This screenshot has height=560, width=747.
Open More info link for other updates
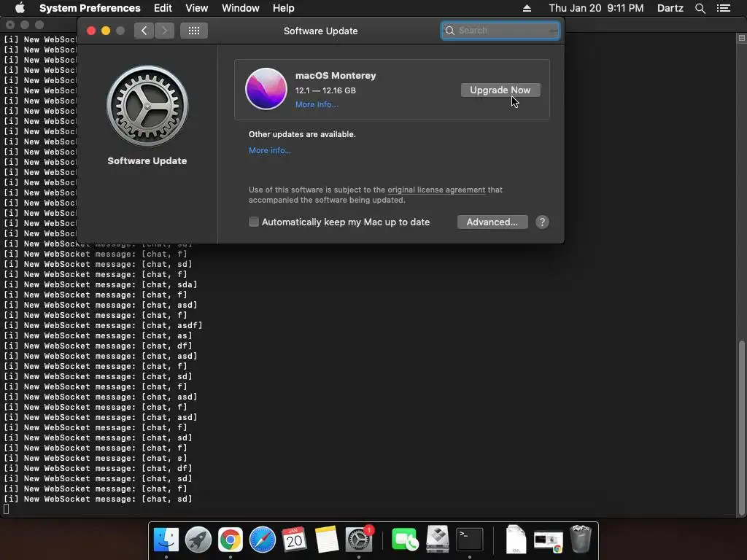270,150
